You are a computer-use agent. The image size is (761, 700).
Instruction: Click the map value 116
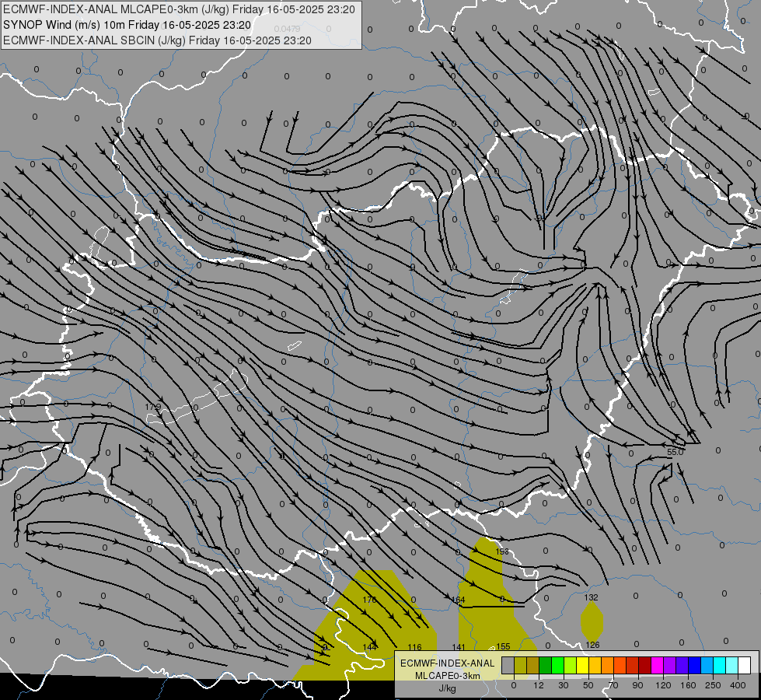(414, 647)
